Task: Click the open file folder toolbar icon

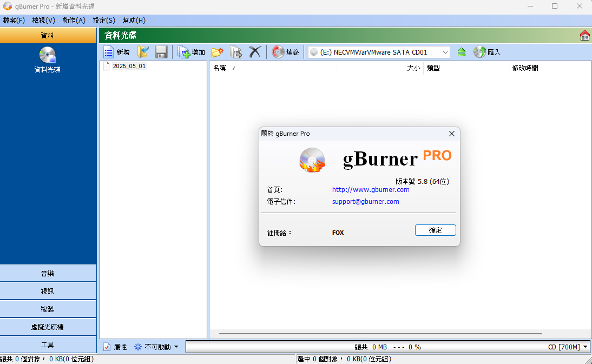Action: click(143, 52)
